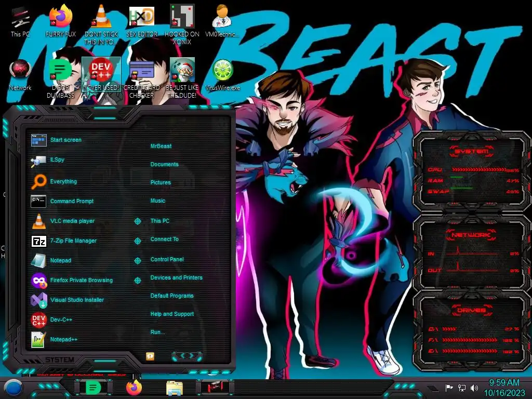Click the RAM 47% reading
532x399 pixels.
(x=513, y=181)
